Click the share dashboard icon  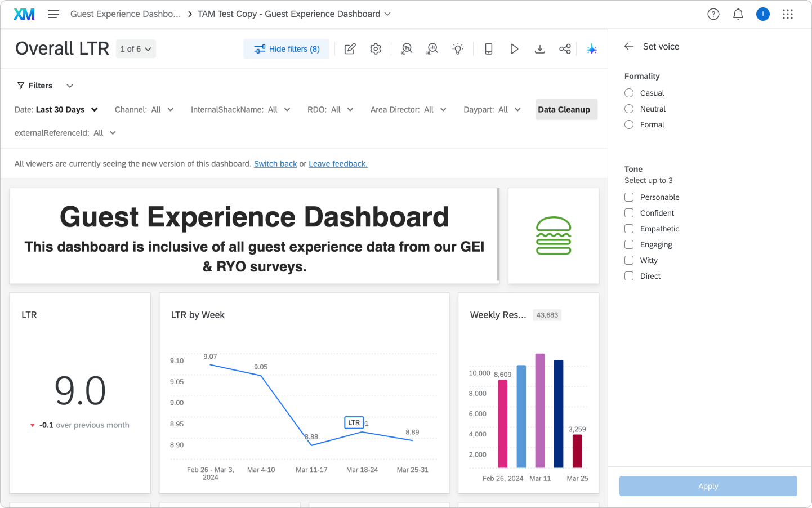565,49
